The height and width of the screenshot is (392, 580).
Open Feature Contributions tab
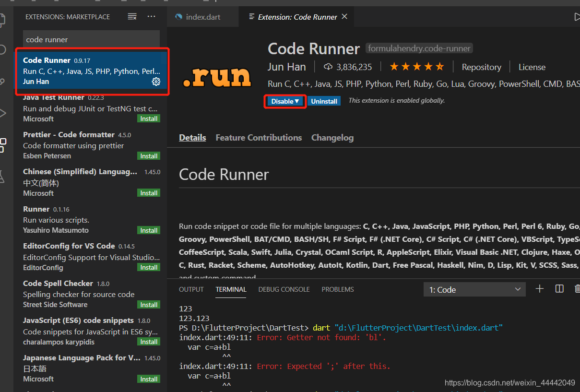click(x=259, y=138)
